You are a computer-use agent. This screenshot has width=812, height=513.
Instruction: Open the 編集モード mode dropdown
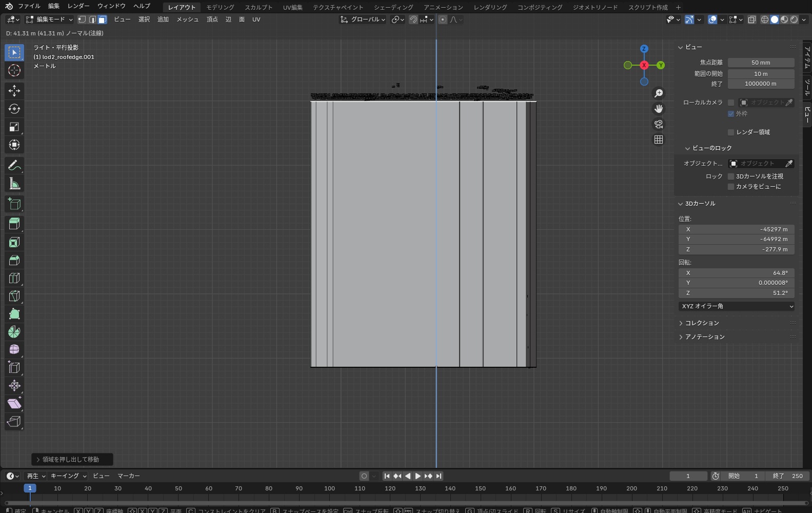tap(49, 19)
